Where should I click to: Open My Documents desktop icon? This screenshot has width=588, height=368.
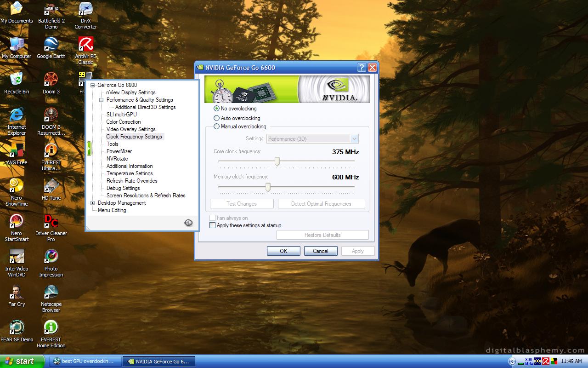[17, 12]
